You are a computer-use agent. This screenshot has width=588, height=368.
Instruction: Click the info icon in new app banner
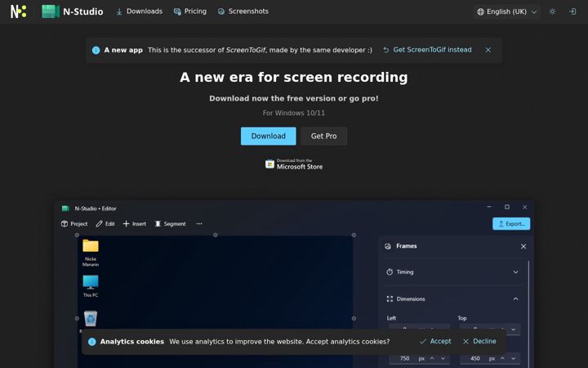click(96, 50)
